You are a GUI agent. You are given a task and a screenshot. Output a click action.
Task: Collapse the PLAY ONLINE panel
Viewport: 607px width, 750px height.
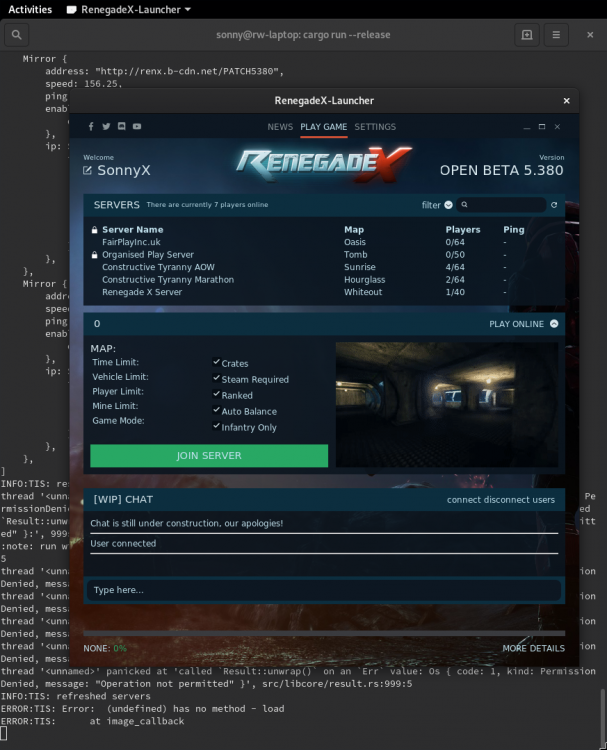tap(554, 324)
